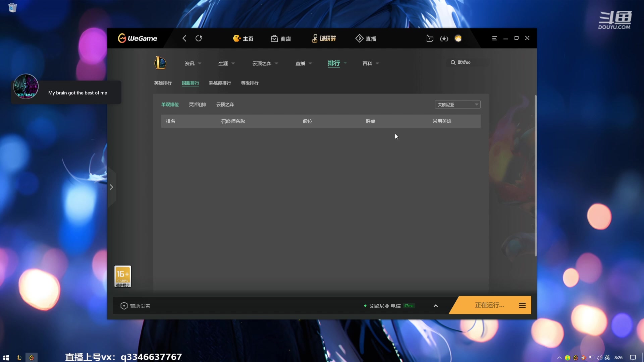Click the 16+ age rating badge

point(123,276)
